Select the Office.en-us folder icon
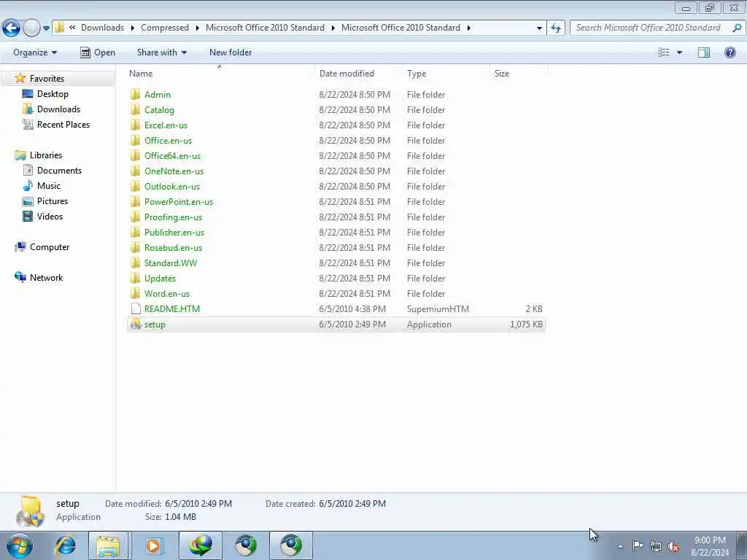Image resolution: width=747 pixels, height=560 pixels. coord(135,140)
